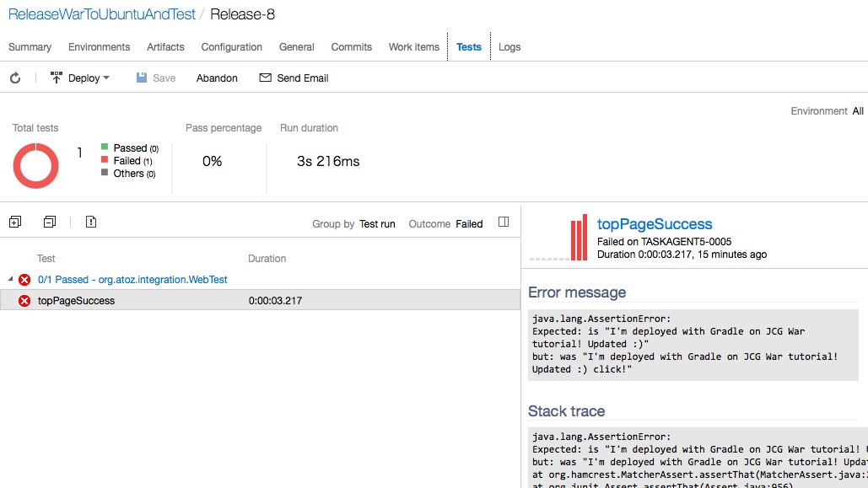Open the General tab

[297, 47]
